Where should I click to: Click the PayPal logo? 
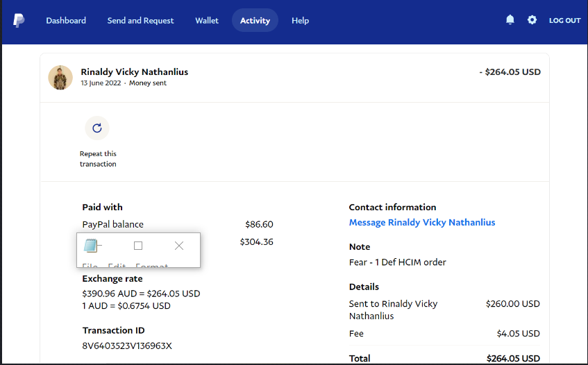19,20
